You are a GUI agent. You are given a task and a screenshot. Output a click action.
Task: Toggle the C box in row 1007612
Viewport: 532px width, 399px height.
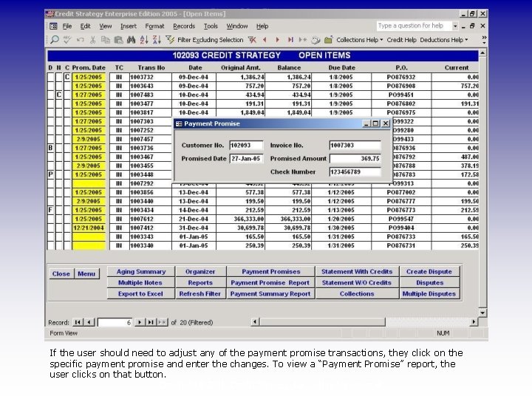coord(67,219)
